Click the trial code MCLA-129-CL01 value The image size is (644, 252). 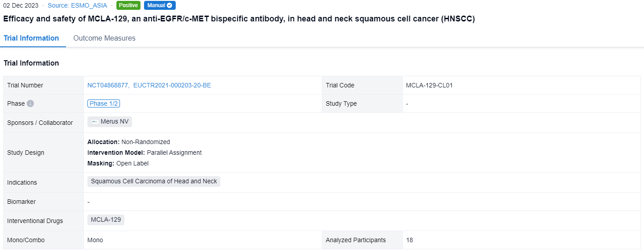pos(429,85)
